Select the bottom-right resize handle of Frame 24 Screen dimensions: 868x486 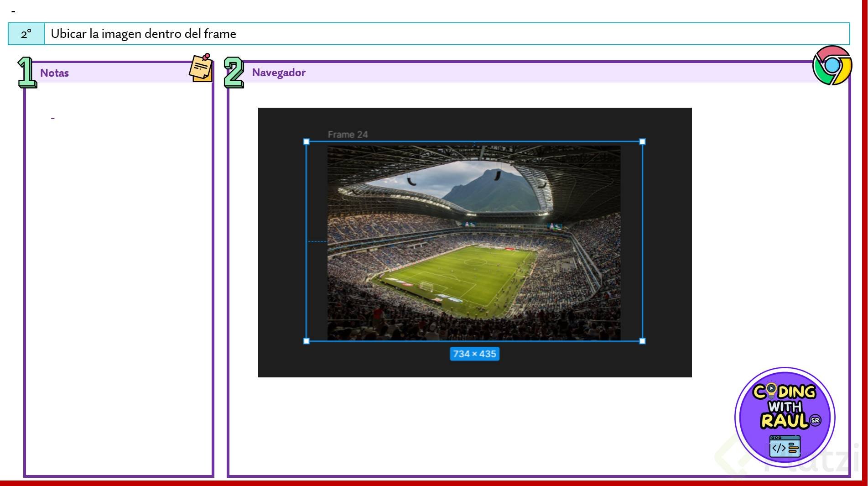pyautogui.click(x=643, y=341)
